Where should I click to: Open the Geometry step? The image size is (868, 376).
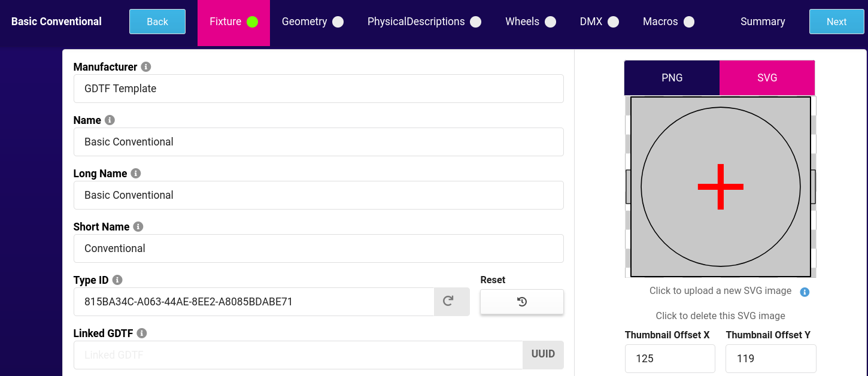(312, 22)
